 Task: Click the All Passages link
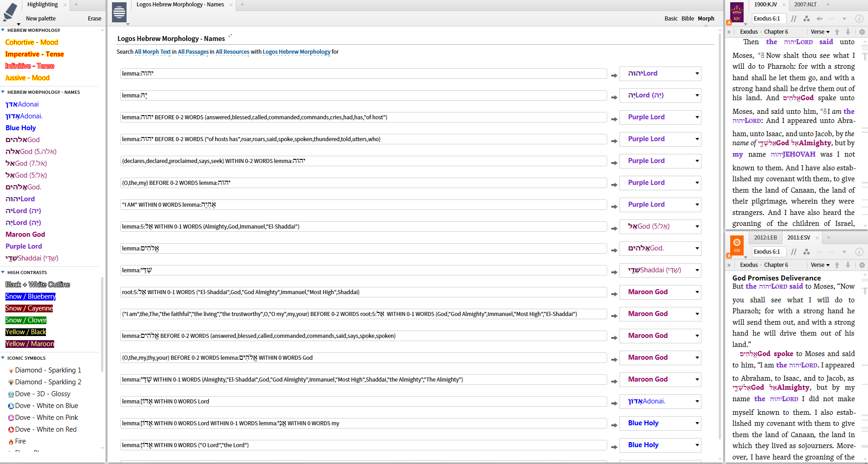(x=193, y=52)
